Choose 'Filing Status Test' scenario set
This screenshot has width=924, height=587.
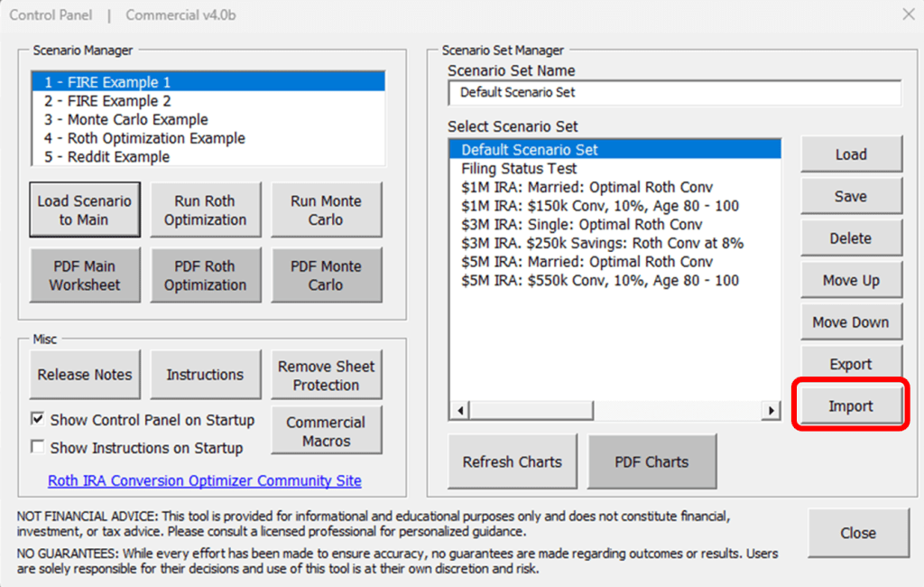click(519, 169)
